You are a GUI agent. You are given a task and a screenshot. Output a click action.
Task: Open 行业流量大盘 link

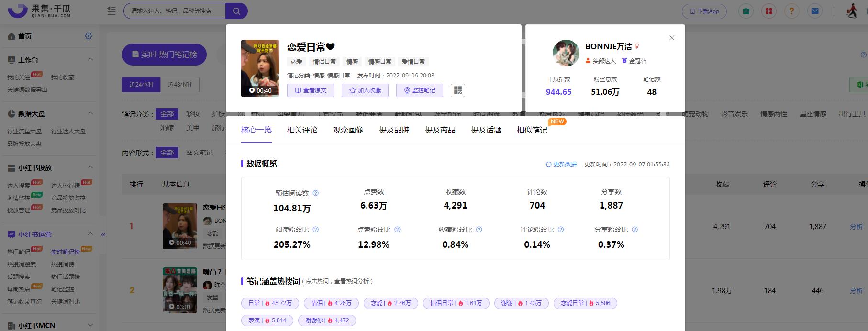[x=24, y=131]
